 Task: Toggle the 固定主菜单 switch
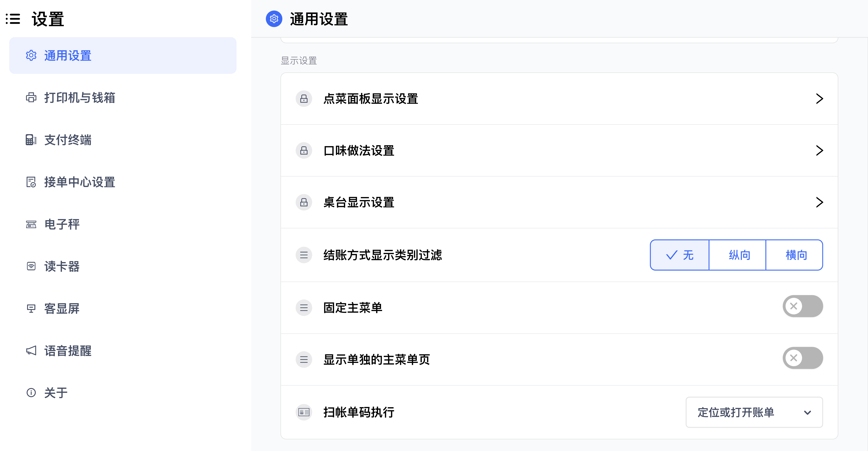[x=802, y=306]
